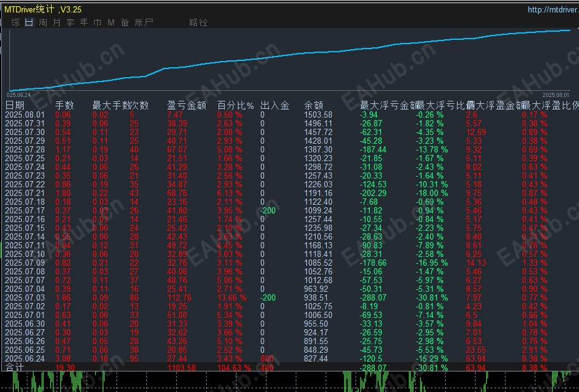Select the 2025.07.31 date row

click(x=25, y=124)
